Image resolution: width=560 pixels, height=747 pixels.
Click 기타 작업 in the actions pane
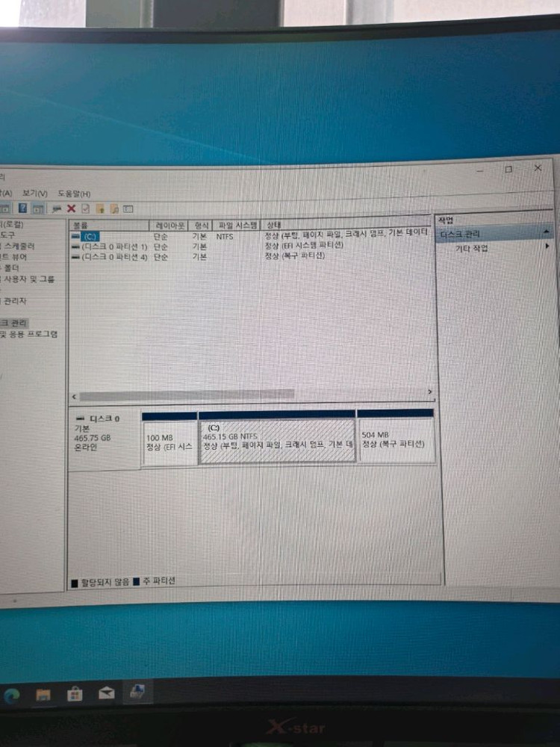[471, 248]
